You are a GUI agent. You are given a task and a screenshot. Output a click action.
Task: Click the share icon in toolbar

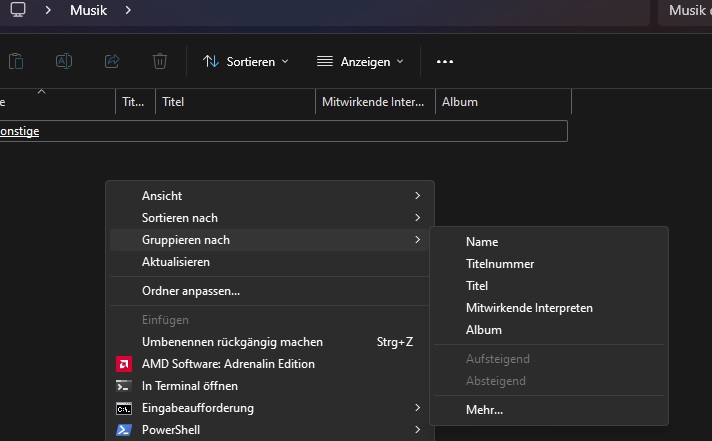tap(112, 61)
